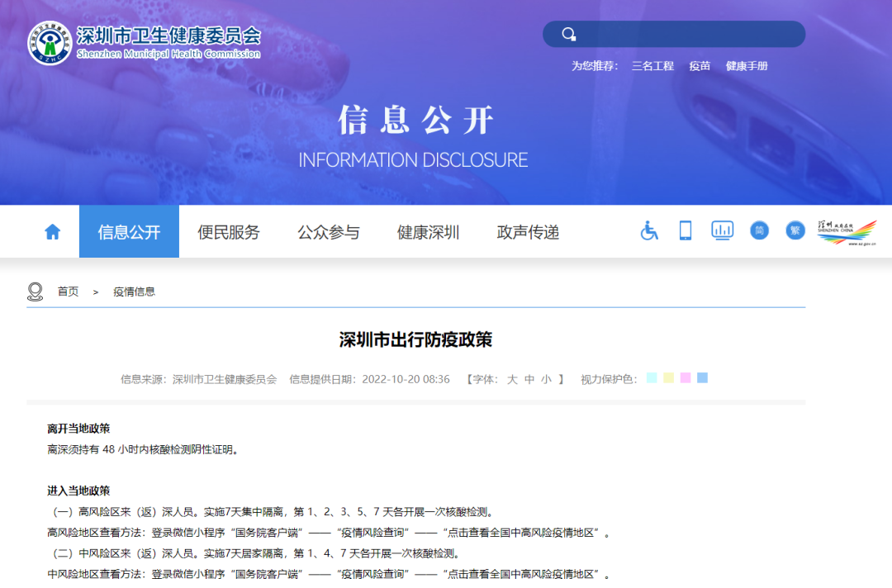Set font size to 大
Image resolution: width=892 pixels, height=588 pixels.
point(512,379)
